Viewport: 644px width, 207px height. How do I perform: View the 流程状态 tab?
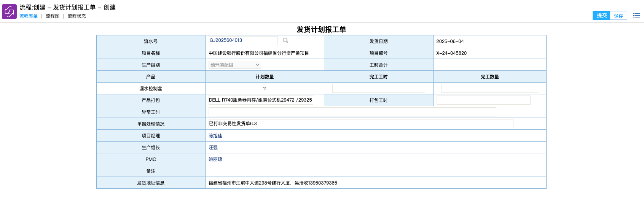pyautogui.click(x=77, y=16)
